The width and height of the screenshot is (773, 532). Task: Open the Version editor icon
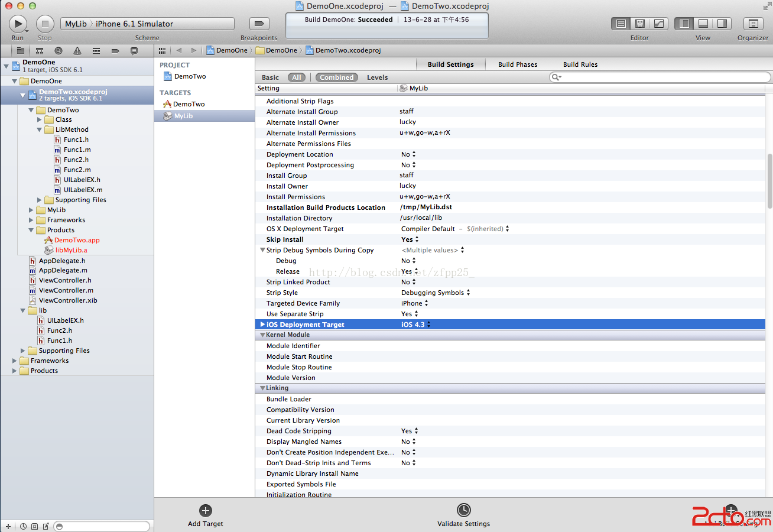658,24
